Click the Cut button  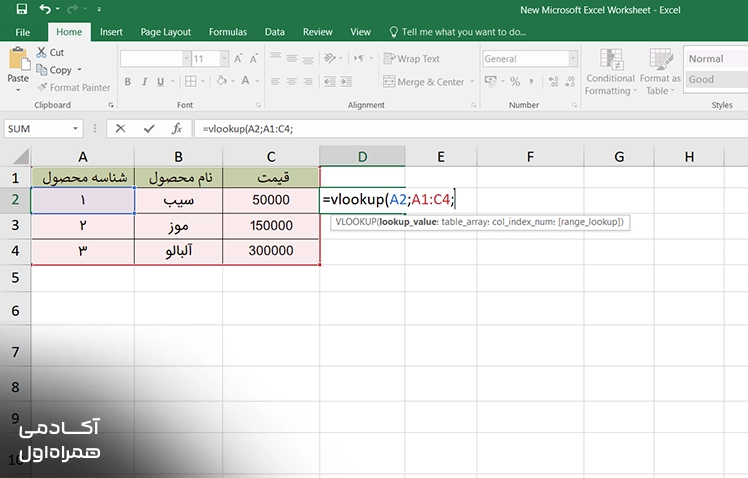51,52
